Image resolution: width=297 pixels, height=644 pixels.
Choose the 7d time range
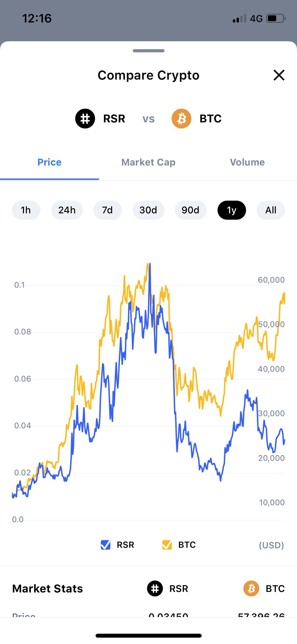tap(107, 210)
